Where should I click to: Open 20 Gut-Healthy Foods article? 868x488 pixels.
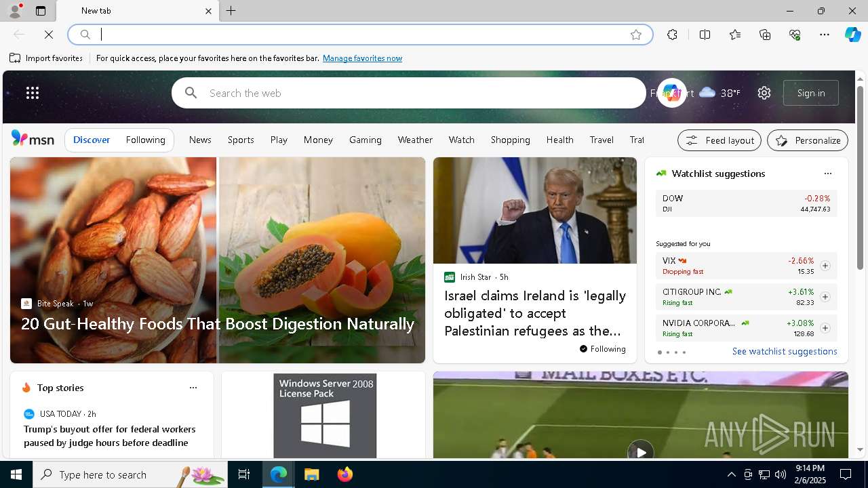(x=218, y=324)
